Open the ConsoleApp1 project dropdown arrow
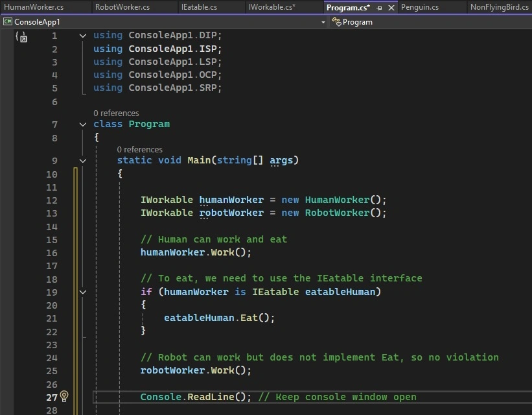The height and width of the screenshot is (415, 532). tap(323, 22)
